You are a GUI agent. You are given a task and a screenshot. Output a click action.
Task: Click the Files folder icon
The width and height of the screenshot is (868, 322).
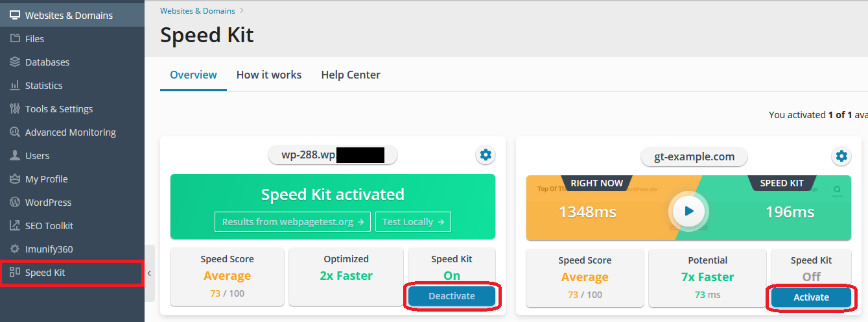tap(15, 38)
